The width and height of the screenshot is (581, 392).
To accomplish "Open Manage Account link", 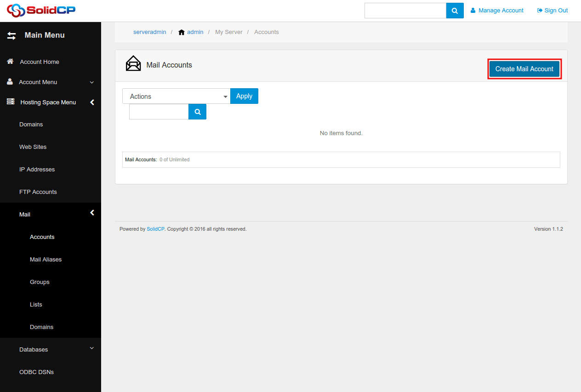I will (501, 10).
